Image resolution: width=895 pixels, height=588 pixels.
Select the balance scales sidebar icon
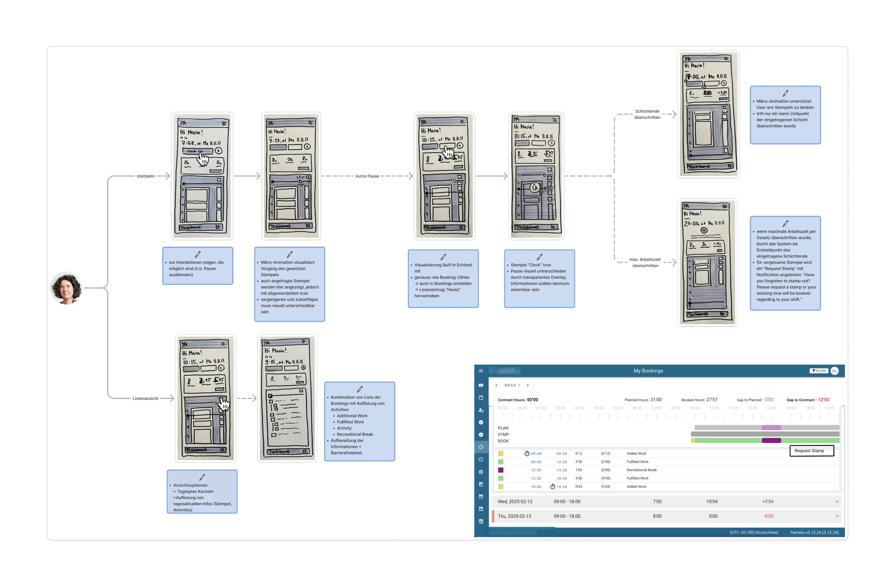click(481, 472)
